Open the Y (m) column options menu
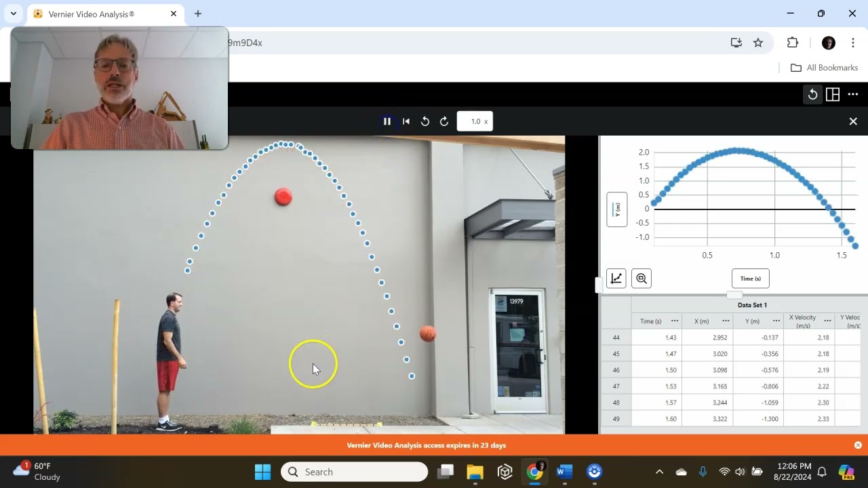This screenshot has width=868, height=488. tap(776, 321)
